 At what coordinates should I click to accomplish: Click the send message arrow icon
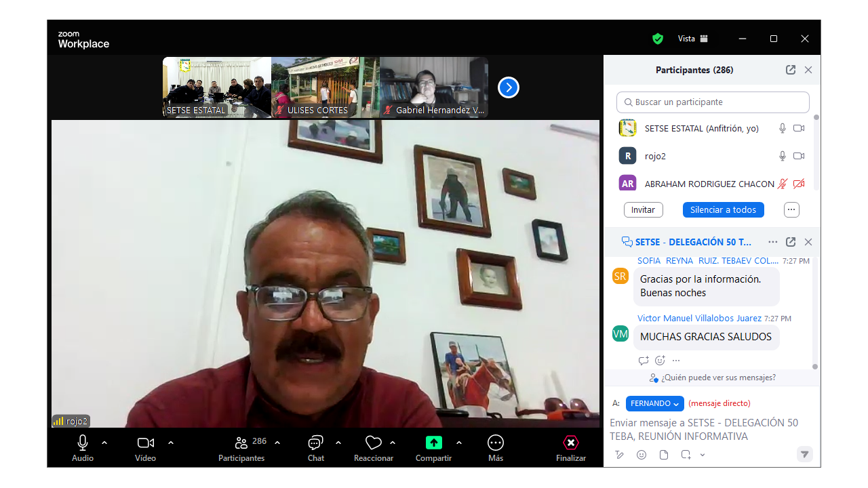tap(804, 455)
